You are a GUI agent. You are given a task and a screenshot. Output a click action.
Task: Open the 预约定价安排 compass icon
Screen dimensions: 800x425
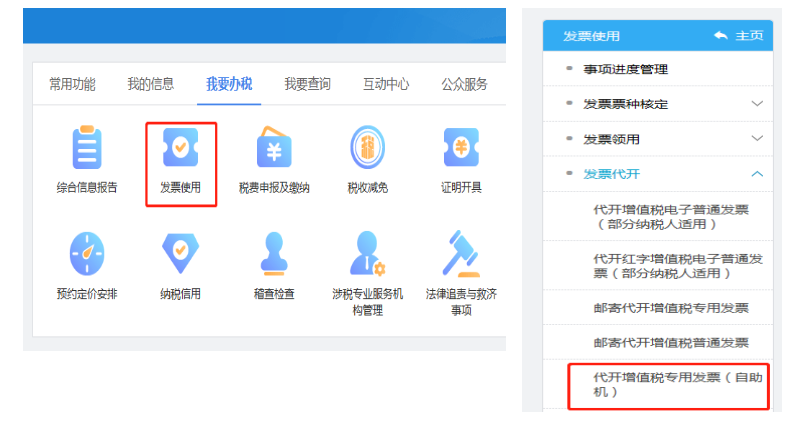point(87,254)
